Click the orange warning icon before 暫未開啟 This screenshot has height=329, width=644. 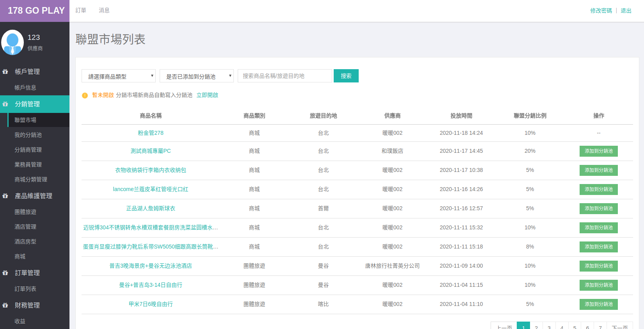85,95
